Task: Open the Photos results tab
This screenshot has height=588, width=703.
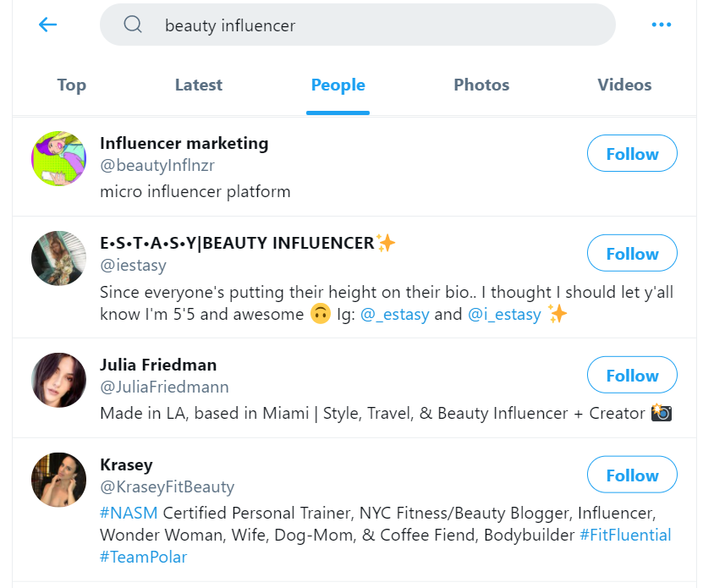Action: [481, 85]
